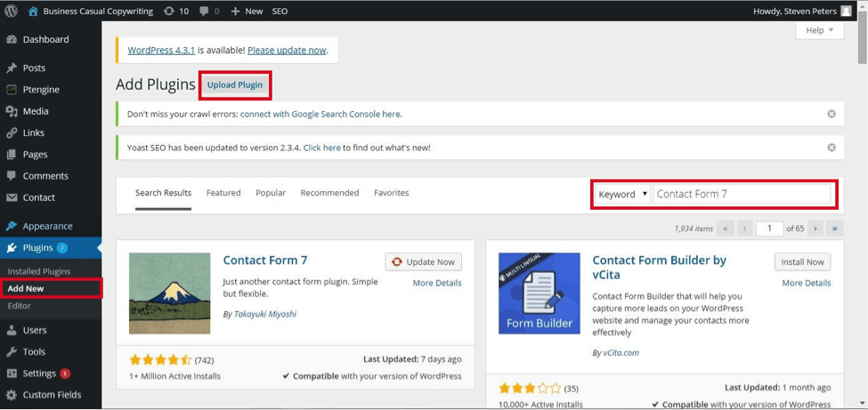Click Contact Form 7 Mount Fuji thumbnail
868x410 pixels.
(x=169, y=293)
